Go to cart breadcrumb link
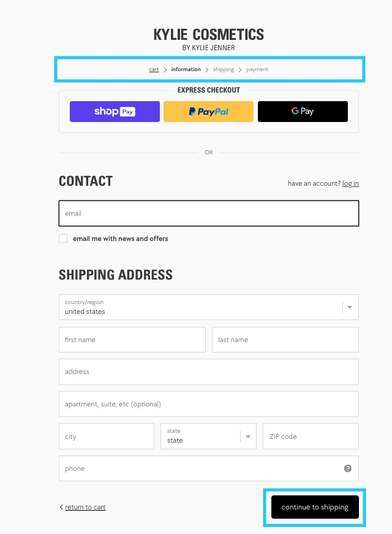The height and width of the screenshot is (534, 392). click(x=154, y=69)
